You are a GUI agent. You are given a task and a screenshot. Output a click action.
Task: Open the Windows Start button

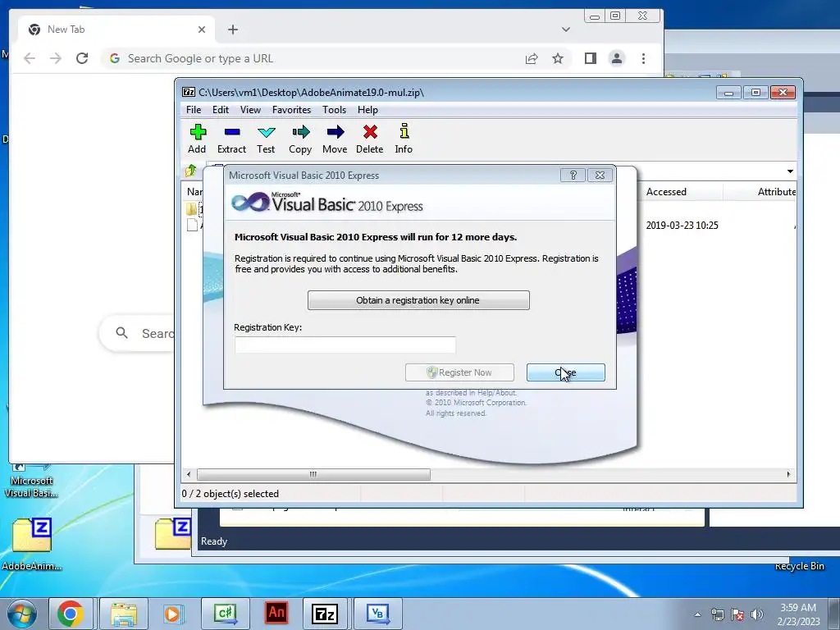point(21,614)
